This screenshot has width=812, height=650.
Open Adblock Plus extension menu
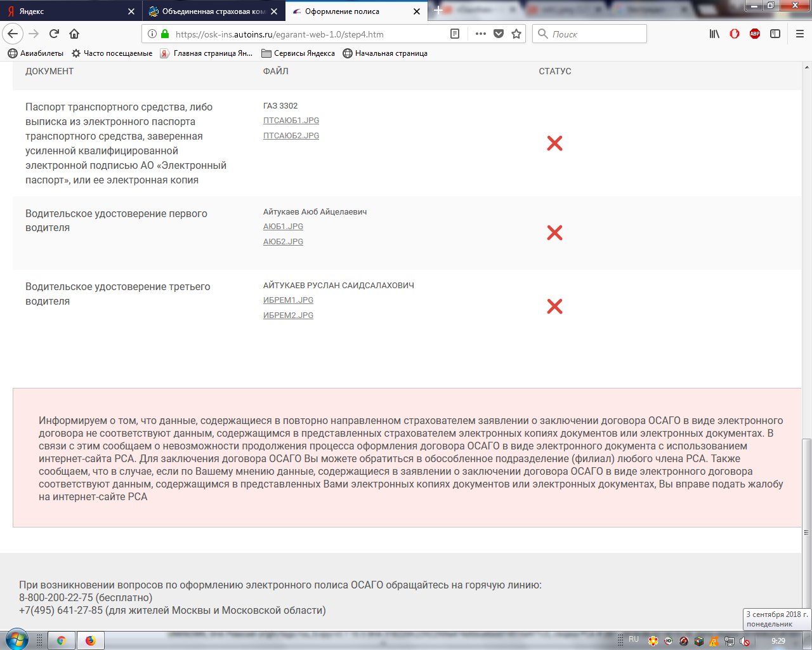point(755,34)
